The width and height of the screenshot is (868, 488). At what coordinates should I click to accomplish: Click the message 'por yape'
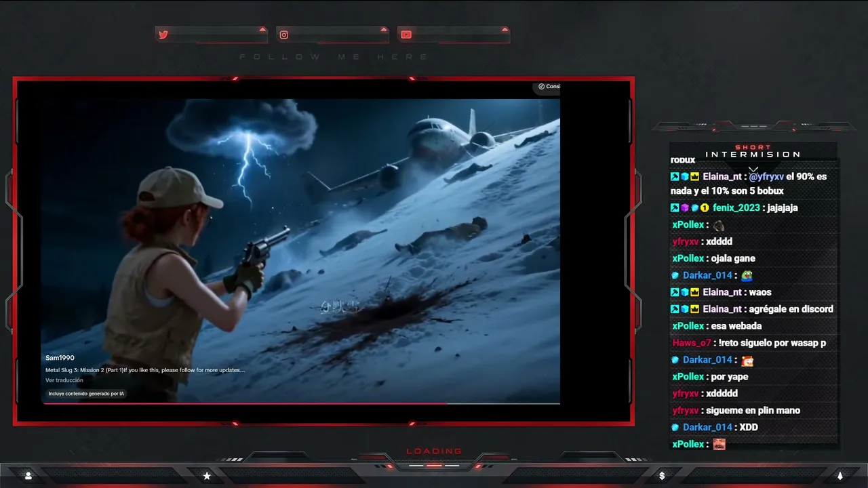coord(730,377)
